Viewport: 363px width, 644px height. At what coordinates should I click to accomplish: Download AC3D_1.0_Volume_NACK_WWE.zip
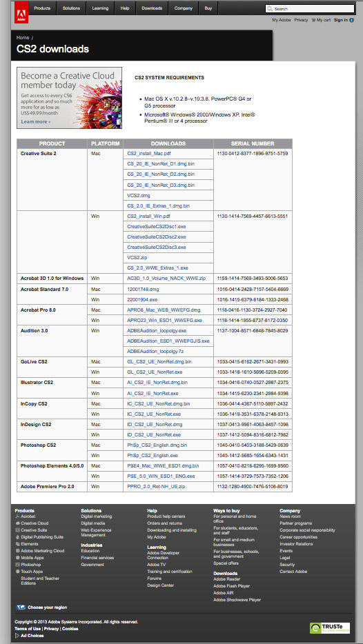click(x=166, y=279)
